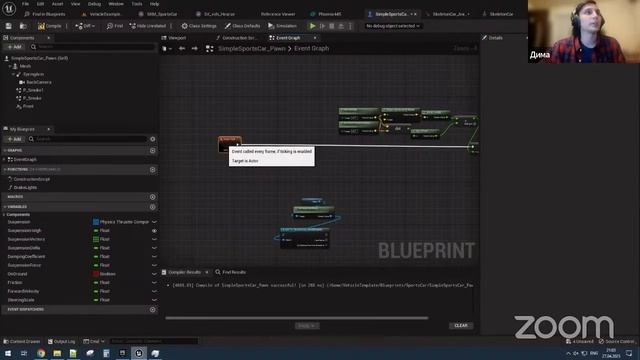Add new event dispatcher with plus icon
This screenshot has width=640, height=360.
click(153, 310)
